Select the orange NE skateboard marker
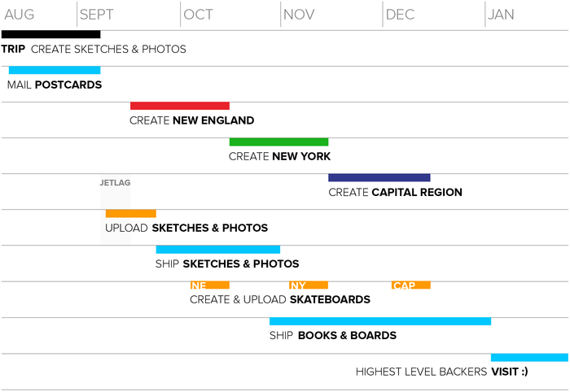The image size is (570, 392). tap(210, 285)
